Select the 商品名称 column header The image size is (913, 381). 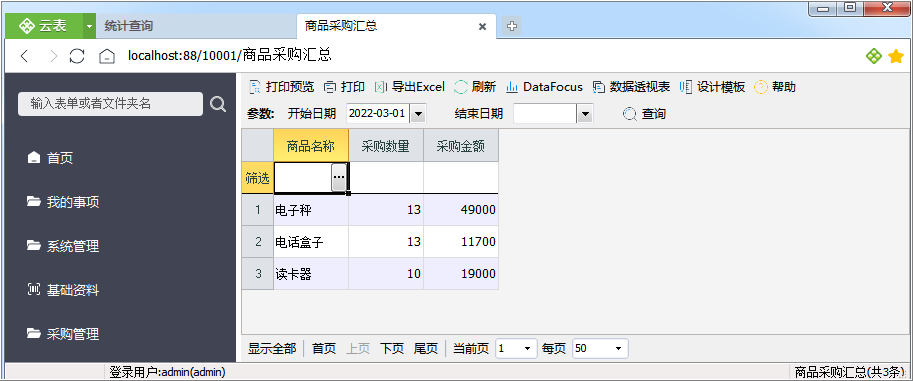click(311, 146)
